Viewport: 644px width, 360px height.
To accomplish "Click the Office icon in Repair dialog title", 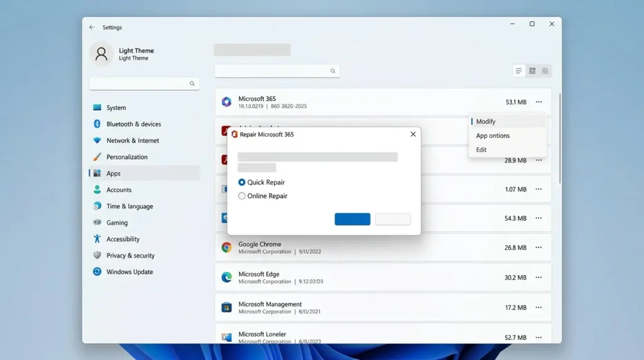I will pyautogui.click(x=235, y=135).
